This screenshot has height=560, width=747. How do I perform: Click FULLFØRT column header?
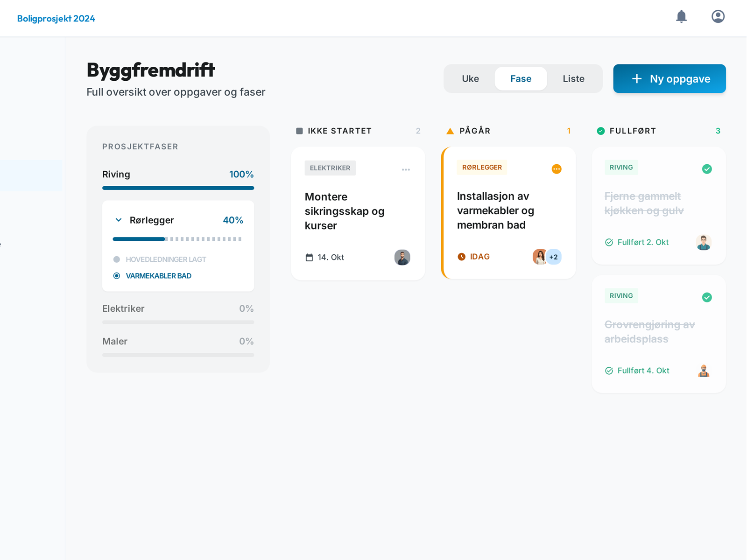pos(633,131)
